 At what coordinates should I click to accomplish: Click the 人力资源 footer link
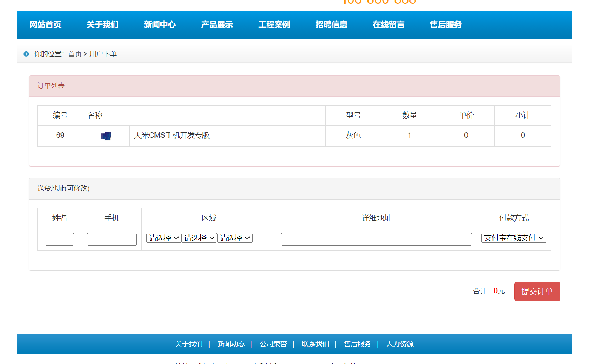pyautogui.click(x=400, y=344)
